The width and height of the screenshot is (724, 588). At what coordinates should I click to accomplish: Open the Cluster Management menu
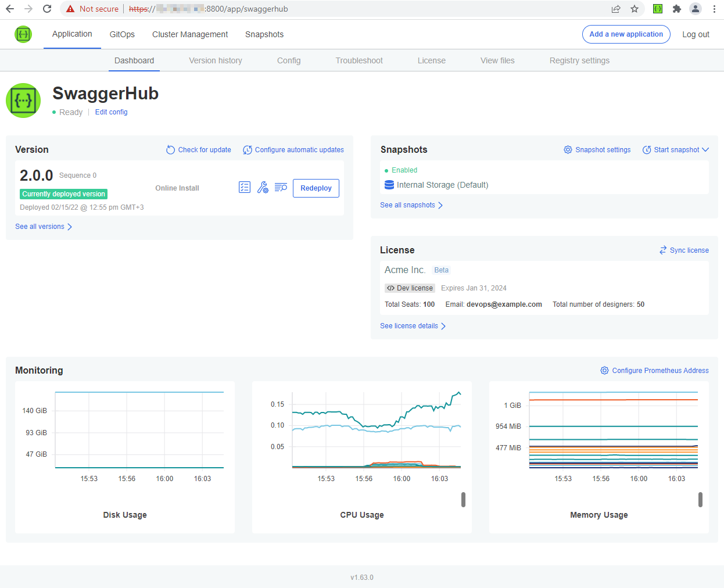click(189, 34)
